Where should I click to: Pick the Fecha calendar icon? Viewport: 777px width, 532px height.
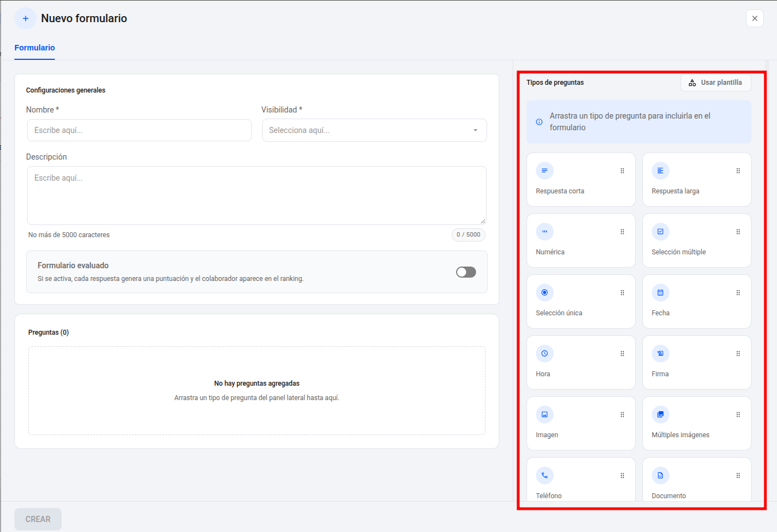[x=661, y=293]
